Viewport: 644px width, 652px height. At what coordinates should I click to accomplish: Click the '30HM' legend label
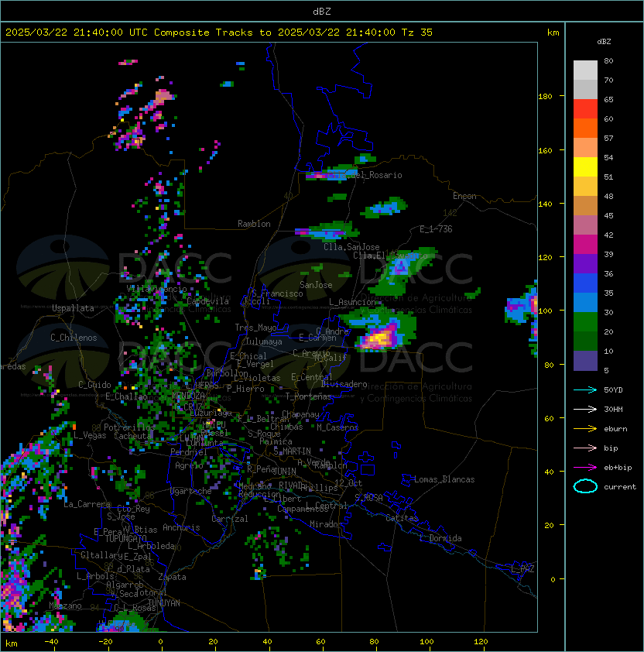click(x=613, y=410)
